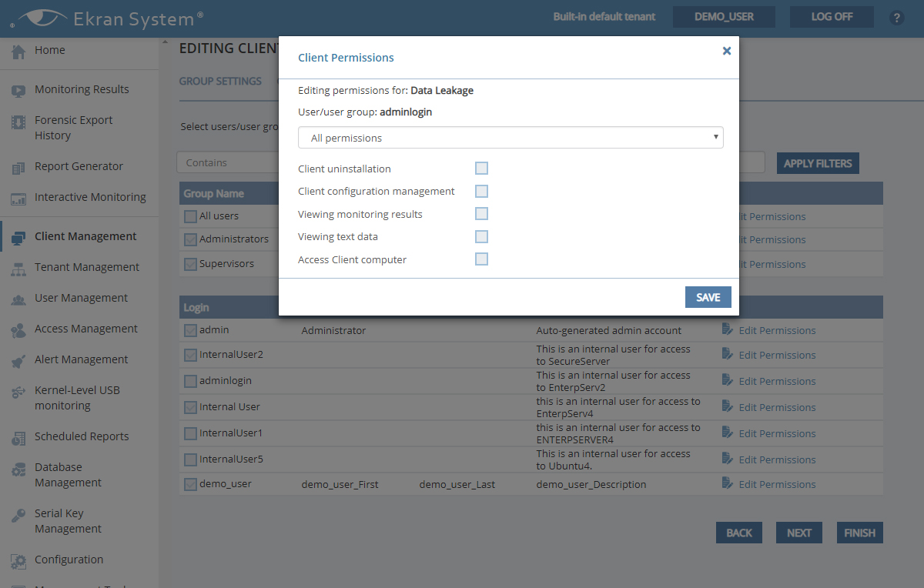Click the 'Built-in default tenant' label
This screenshot has height=588, width=924.
click(x=604, y=17)
